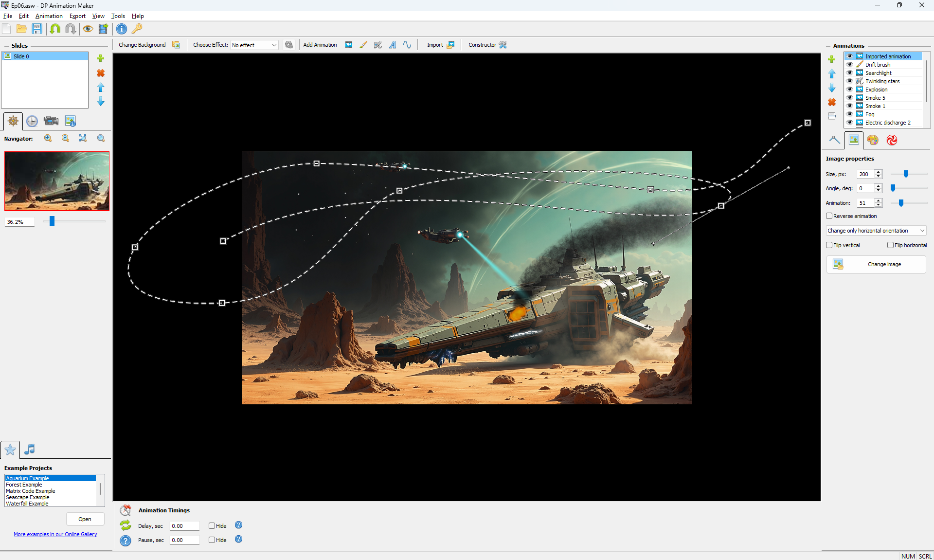Click the text animation icon

tap(393, 45)
